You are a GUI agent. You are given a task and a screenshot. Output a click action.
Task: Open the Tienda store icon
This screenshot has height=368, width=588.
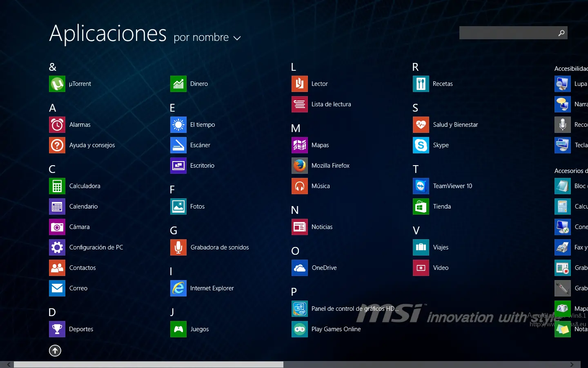click(421, 206)
